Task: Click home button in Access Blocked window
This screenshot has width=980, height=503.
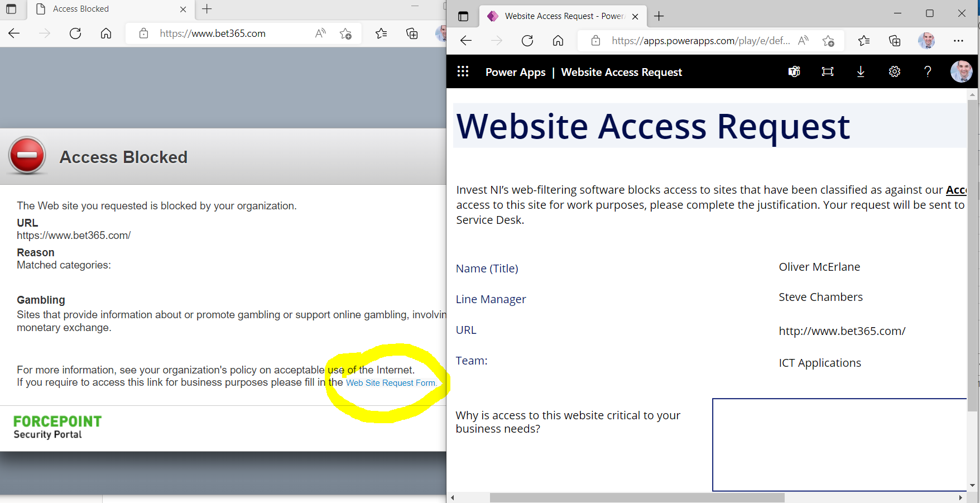Action: point(106,33)
